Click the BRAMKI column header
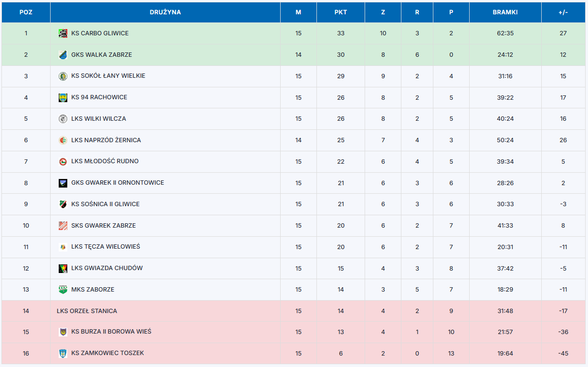The image size is (588, 367). pos(505,12)
